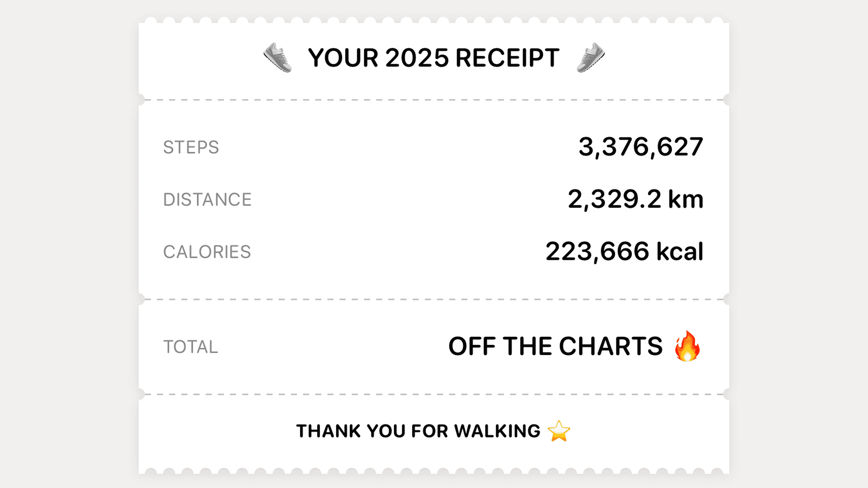Click the dashed divider above the TOTAL row
This screenshot has height=488, width=868.
click(434, 299)
